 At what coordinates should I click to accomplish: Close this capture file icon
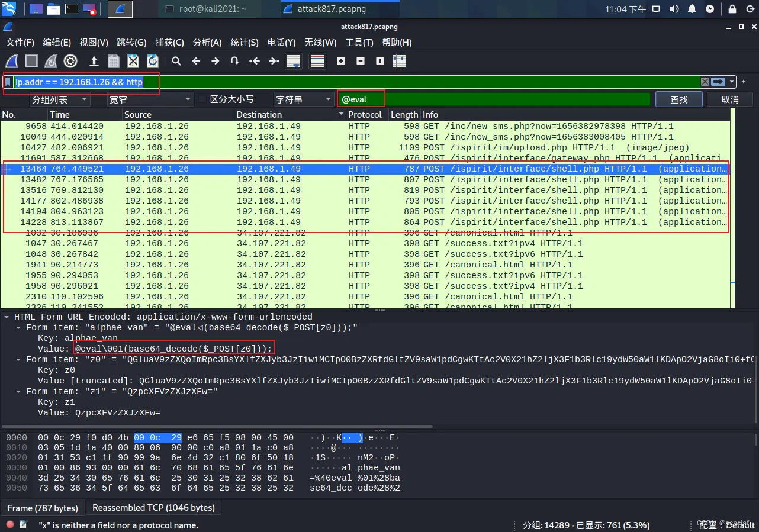coord(133,61)
